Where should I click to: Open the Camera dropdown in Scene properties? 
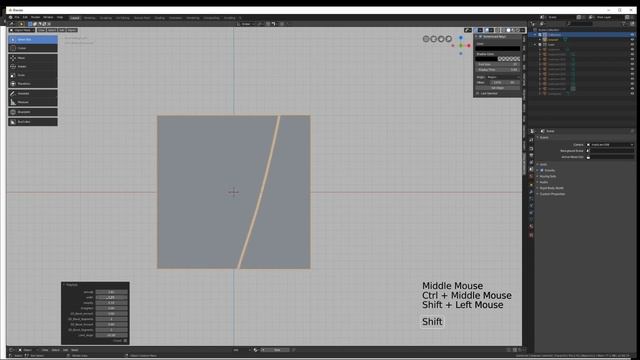610,145
